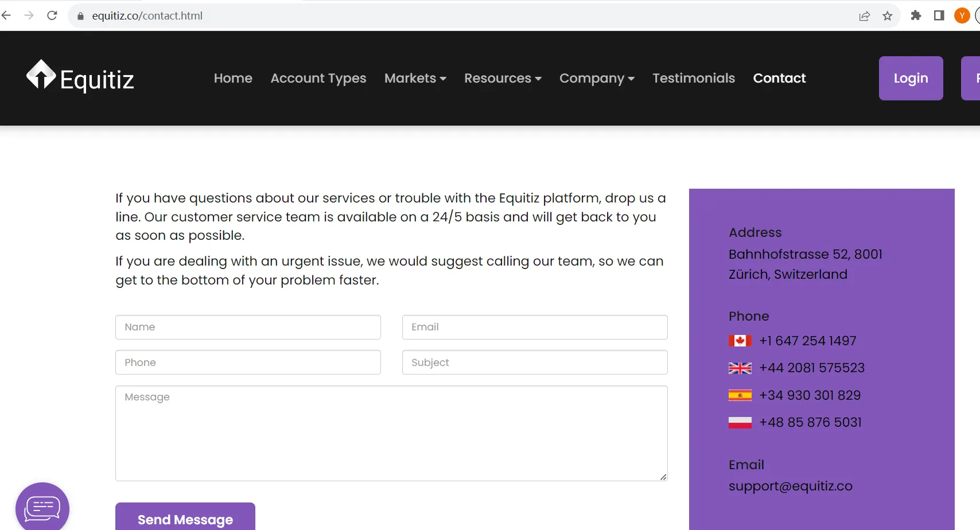Expand the Company dropdown menu
Screen dimensions: 980x530
pyautogui.click(x=597, y=78)
